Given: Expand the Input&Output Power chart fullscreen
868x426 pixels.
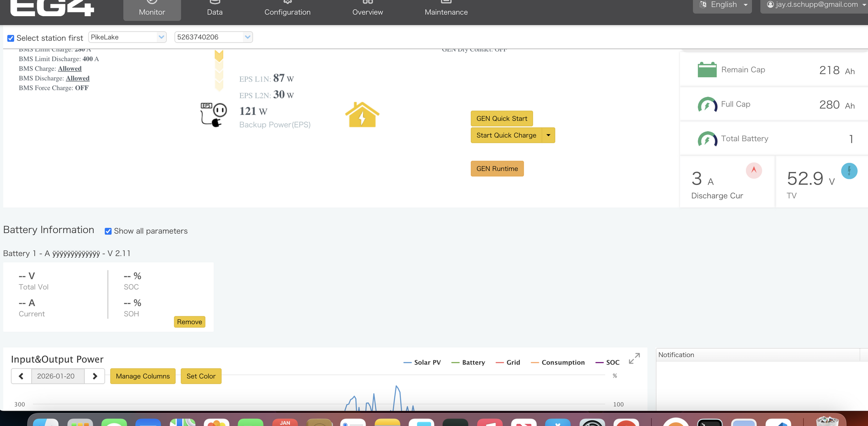Looking at the screenshot, I should [x=634, y=358].
